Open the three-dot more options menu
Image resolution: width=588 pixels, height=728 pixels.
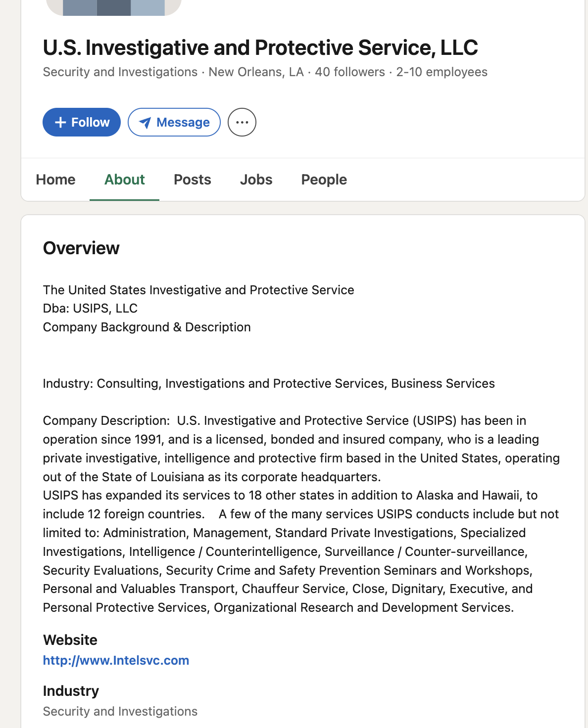pos(242,122)
